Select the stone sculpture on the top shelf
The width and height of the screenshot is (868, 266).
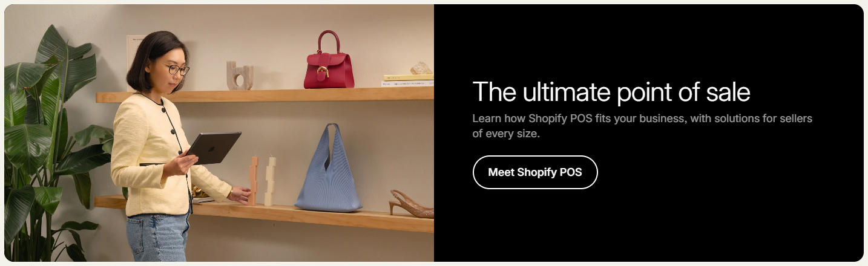pos(240,75)
